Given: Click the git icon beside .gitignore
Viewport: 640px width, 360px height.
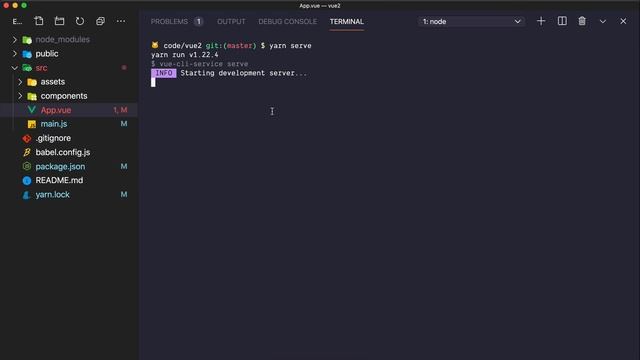Looking at the screenshot, I should [27, 139].
